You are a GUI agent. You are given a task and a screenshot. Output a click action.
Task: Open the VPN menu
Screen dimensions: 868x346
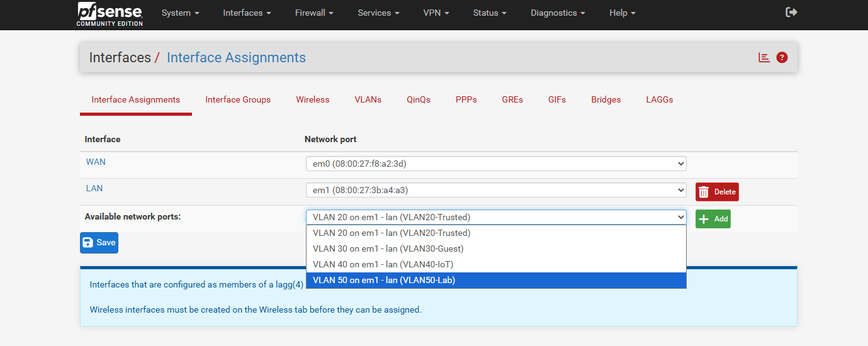pyautogui.click(x=436, y=13)
